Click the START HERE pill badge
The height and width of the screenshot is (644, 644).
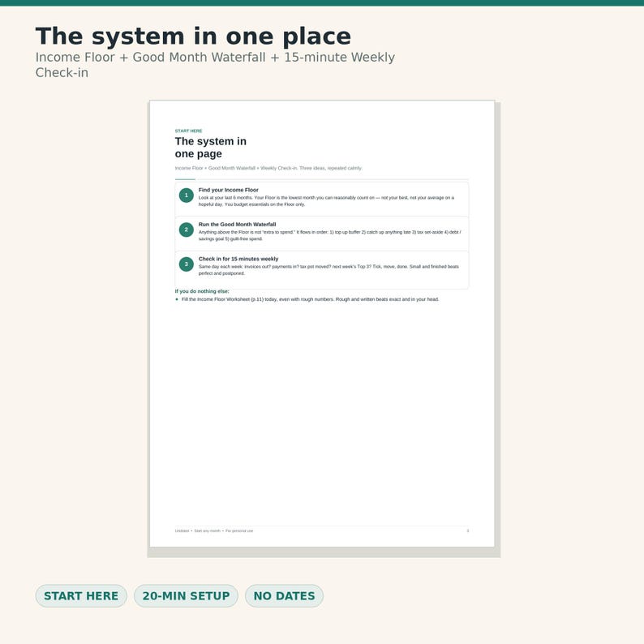coord(81,595)
